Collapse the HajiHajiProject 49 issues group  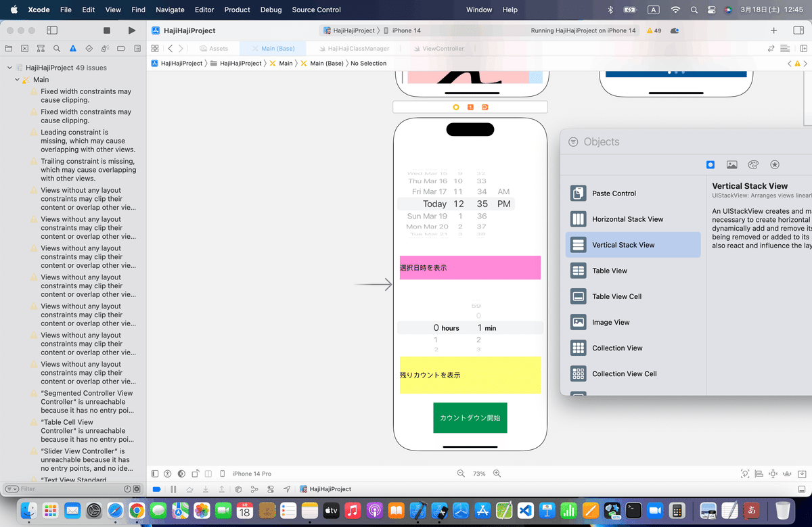[x=9, y=68]
